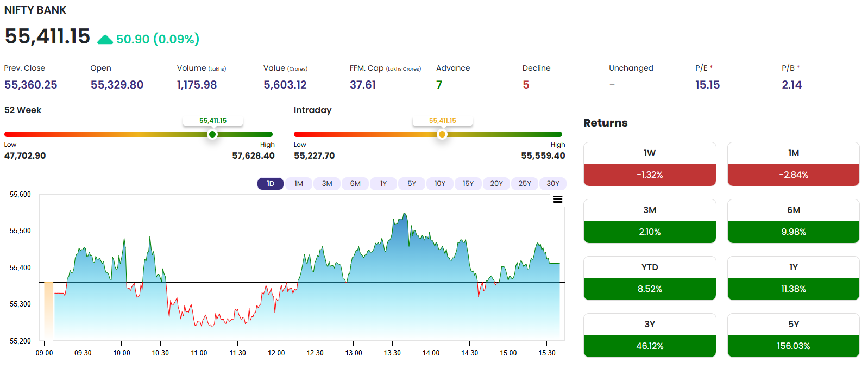Click the Intraday high 55,559.40

[x=543, y=156]
